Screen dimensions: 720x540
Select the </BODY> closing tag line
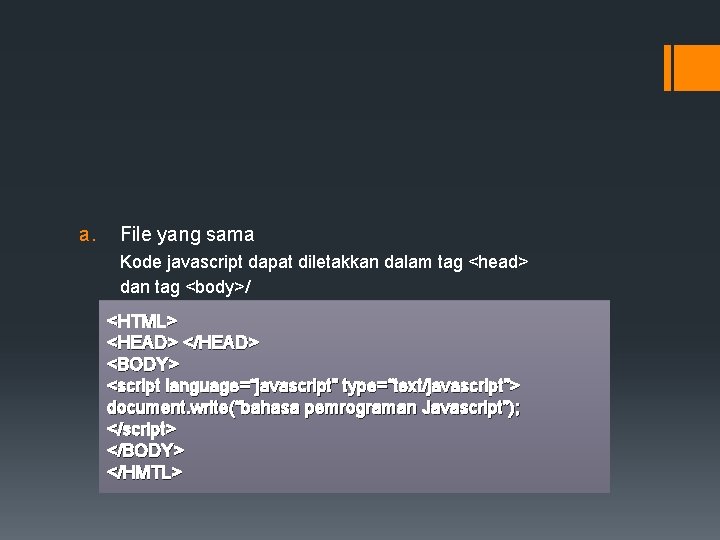145,450
